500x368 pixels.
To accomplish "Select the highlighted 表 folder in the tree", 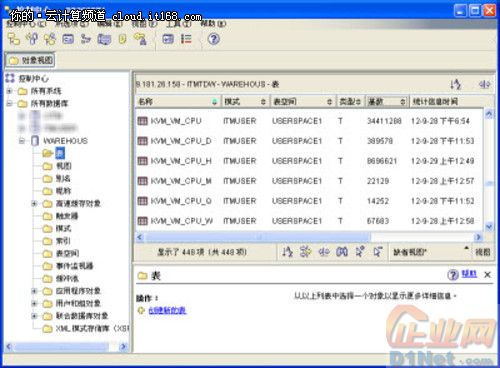I will [x=60, y=153].
